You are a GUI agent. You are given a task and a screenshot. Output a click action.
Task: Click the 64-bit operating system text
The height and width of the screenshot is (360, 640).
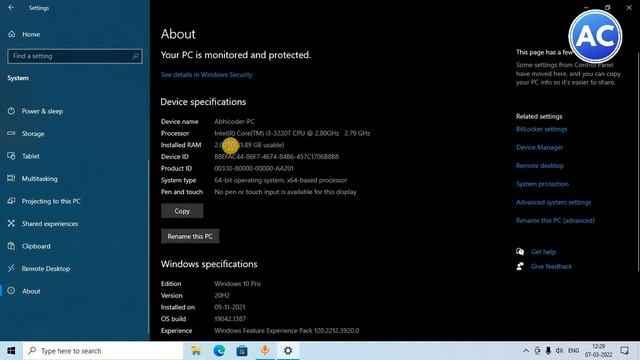pos(281,180)
